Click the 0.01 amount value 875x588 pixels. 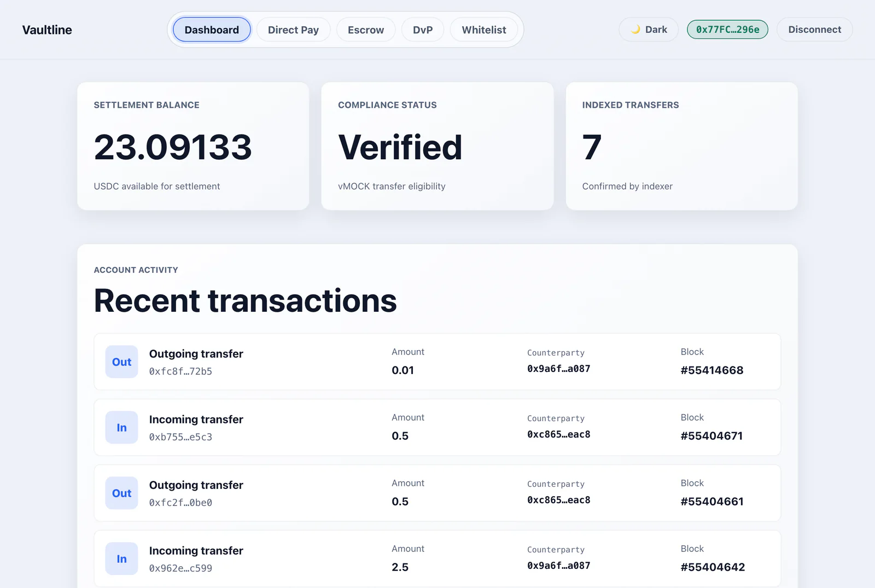click(x=402, y=370)
